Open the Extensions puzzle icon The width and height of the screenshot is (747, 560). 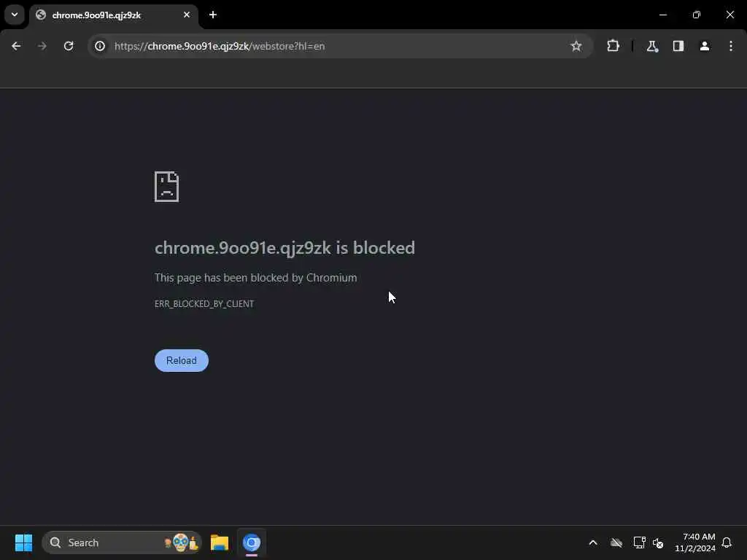[613, 46]
